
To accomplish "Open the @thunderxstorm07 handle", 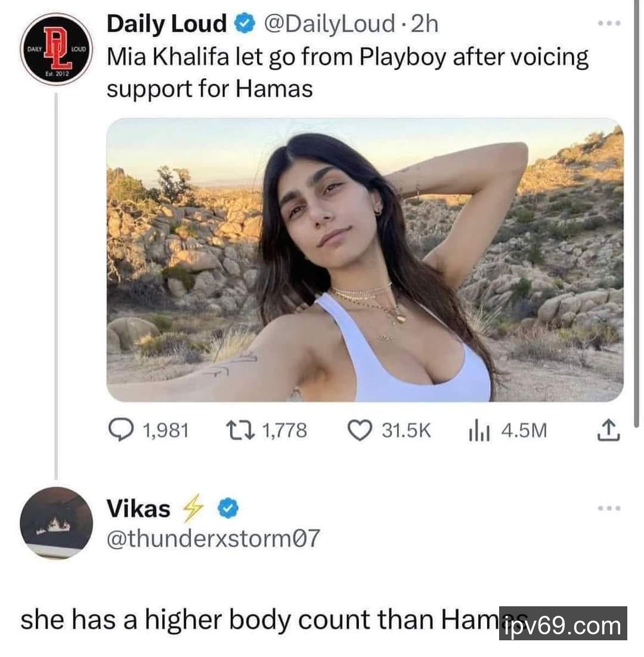I will [x=213, y=538].
